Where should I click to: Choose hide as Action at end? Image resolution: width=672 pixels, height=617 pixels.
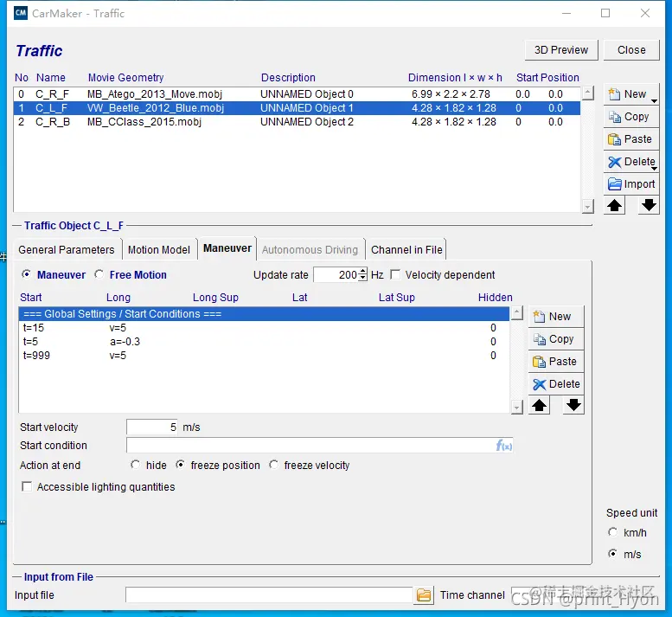tap(136, 465)
